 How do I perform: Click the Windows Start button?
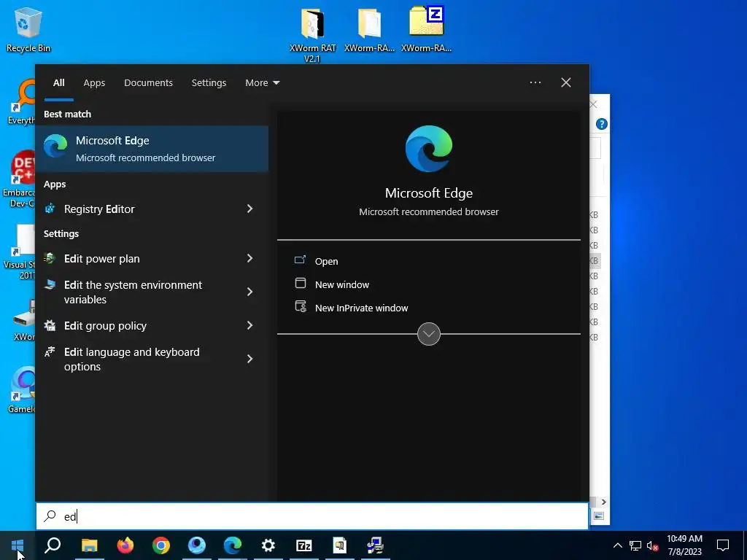18,545
